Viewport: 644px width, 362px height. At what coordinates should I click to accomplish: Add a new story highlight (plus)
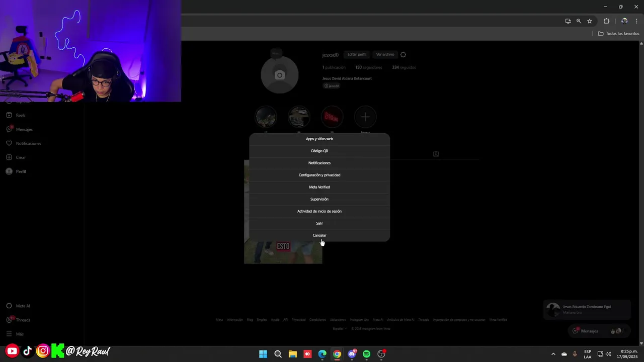365,117
